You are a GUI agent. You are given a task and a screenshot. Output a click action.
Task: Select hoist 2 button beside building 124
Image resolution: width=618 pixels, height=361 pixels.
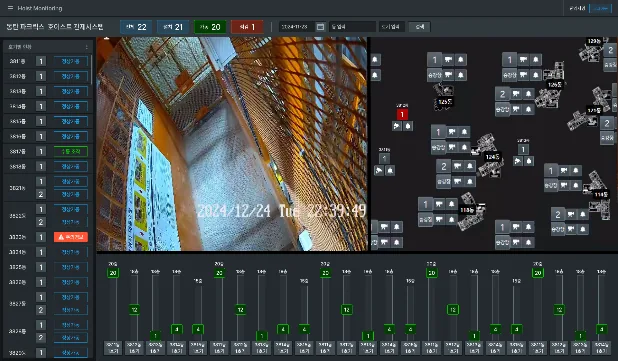[x=444, y=166]
